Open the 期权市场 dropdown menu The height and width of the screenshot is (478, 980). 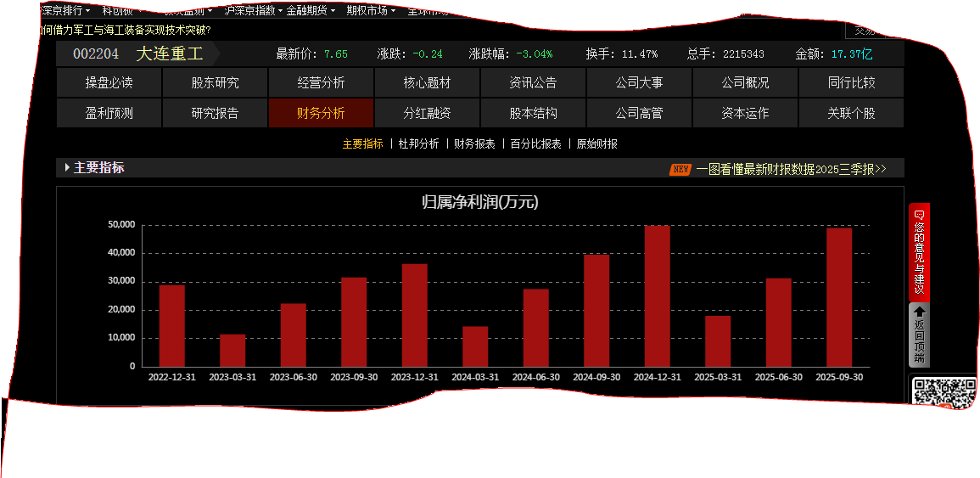(372, 11)
